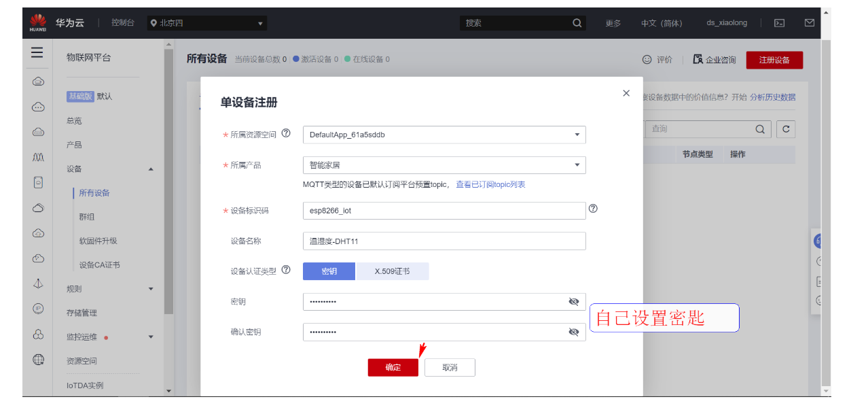Viewport: 868px width, 412px height.
Task: Open 存储管理 in the sidebar
Action: (x=82, y=313)
